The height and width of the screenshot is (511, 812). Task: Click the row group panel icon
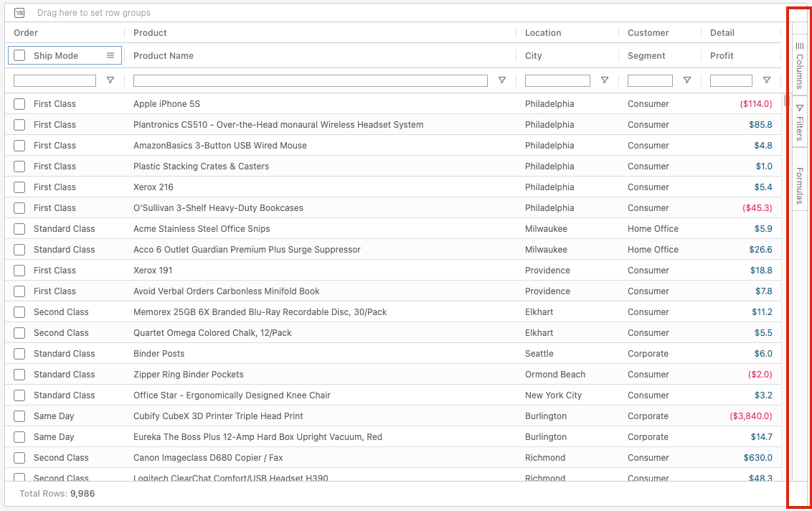[x=19, y=13]
